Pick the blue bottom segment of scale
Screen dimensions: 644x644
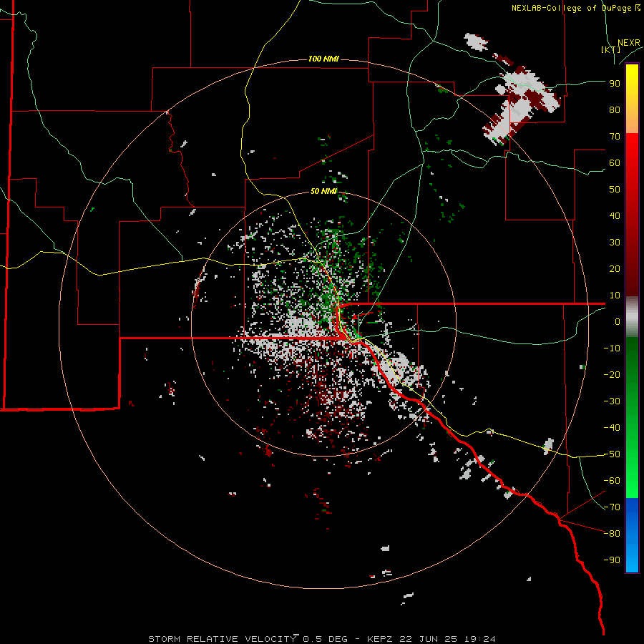[632, 535]
